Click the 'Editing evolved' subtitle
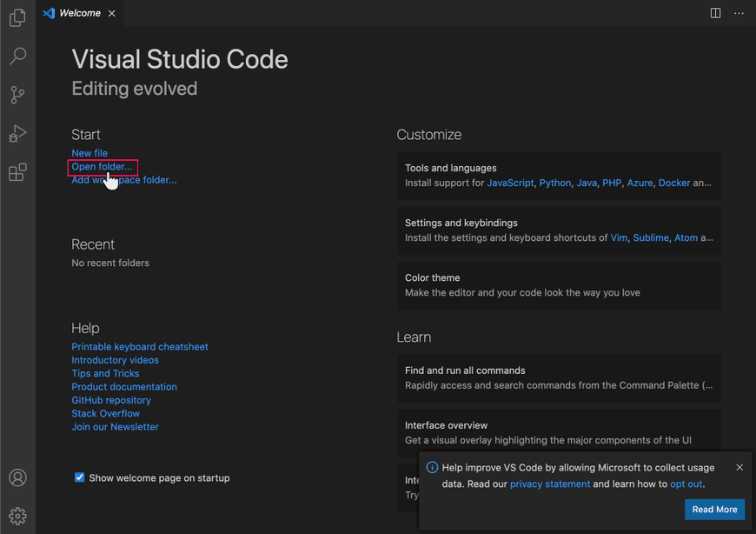The image size is (756, 534). pos(135,89)
